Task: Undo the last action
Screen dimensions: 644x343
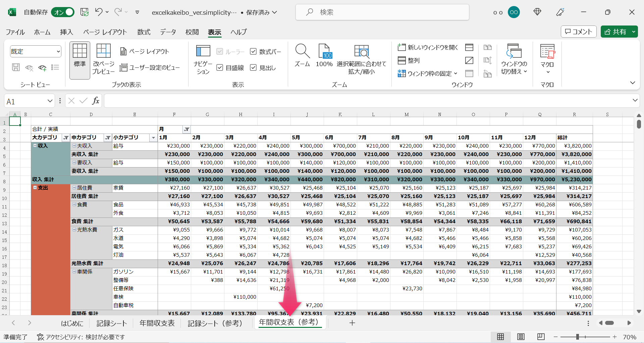Action: 99,12
